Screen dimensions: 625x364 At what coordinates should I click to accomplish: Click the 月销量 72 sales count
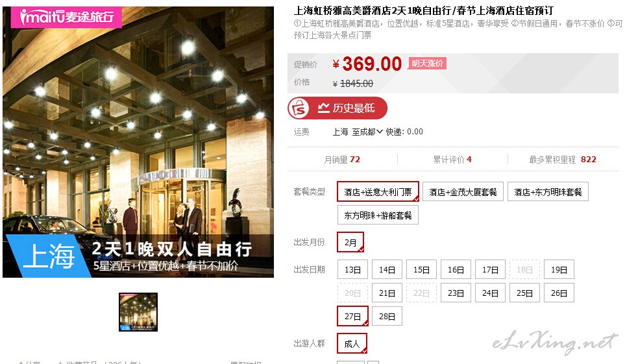coord(342,160)
